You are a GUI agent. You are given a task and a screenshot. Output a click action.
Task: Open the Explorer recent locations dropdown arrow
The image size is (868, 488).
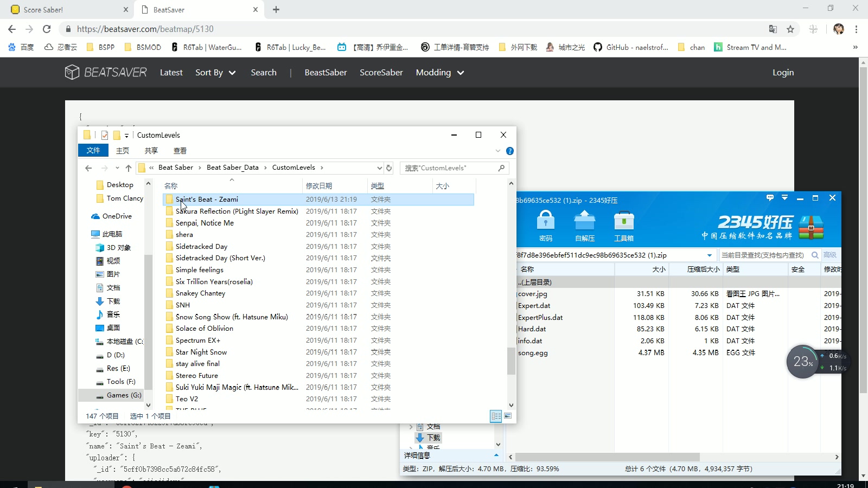(117, 168)
